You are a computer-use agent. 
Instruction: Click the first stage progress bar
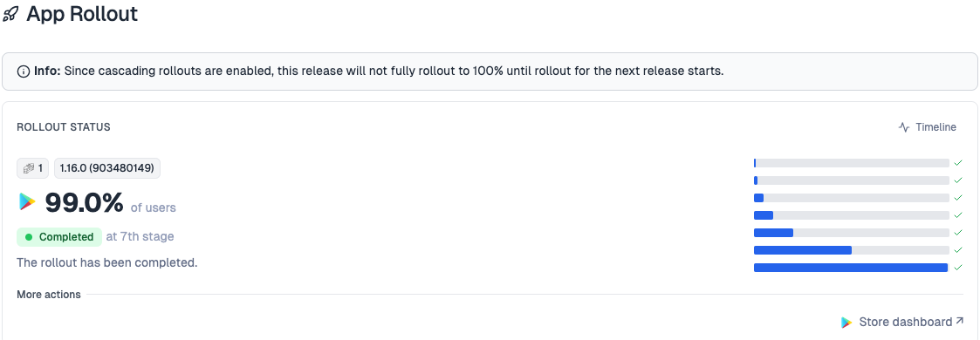(x=851, y=163)
